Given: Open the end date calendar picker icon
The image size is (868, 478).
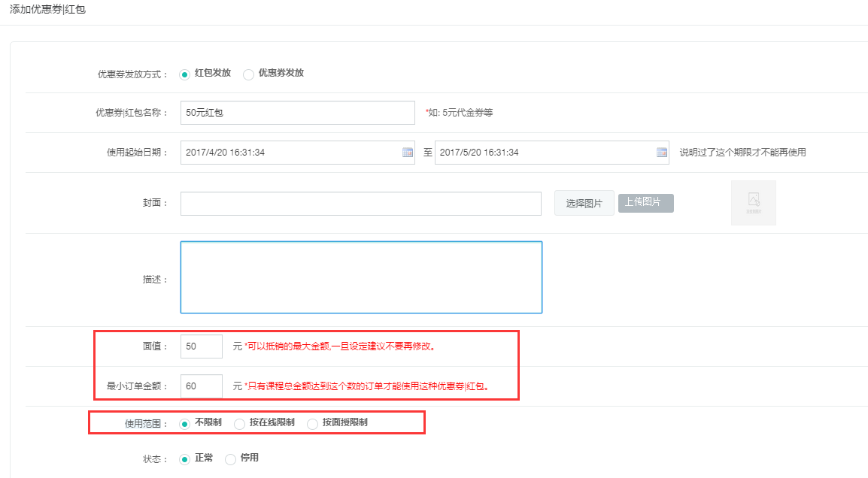Looking at the screenshot, I should 662,153.
